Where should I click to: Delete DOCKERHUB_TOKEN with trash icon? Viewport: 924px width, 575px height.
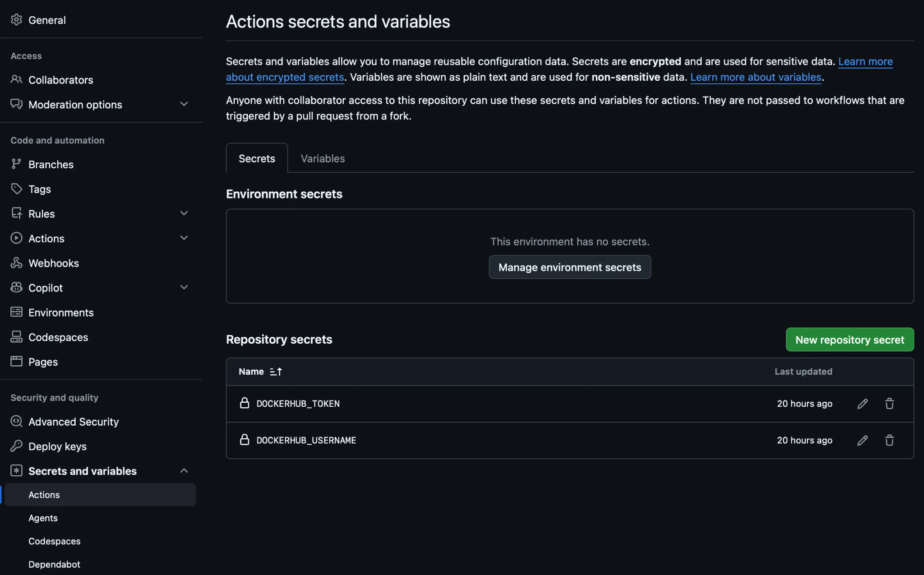coord(889,404)
